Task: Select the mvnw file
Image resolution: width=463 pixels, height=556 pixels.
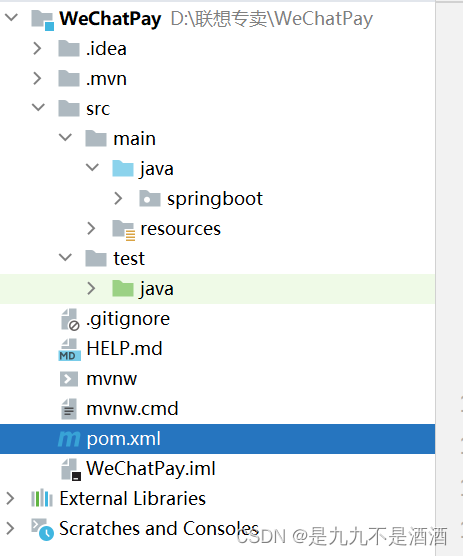Action: (112, 379)
